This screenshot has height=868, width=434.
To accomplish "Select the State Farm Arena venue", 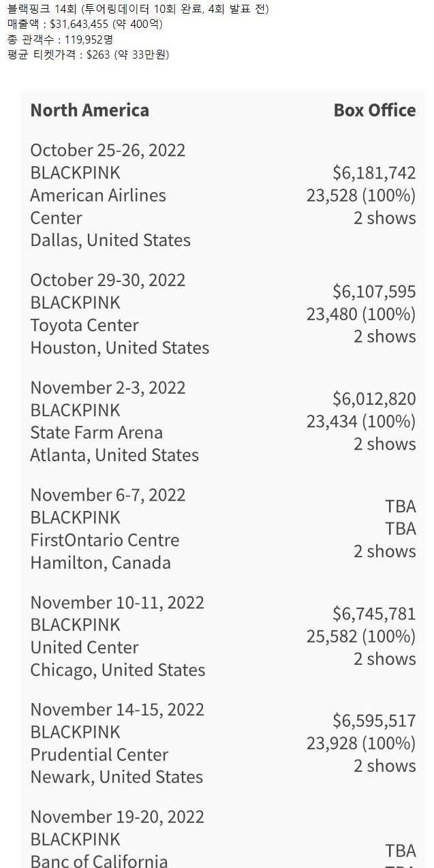I will click(96, 433).
